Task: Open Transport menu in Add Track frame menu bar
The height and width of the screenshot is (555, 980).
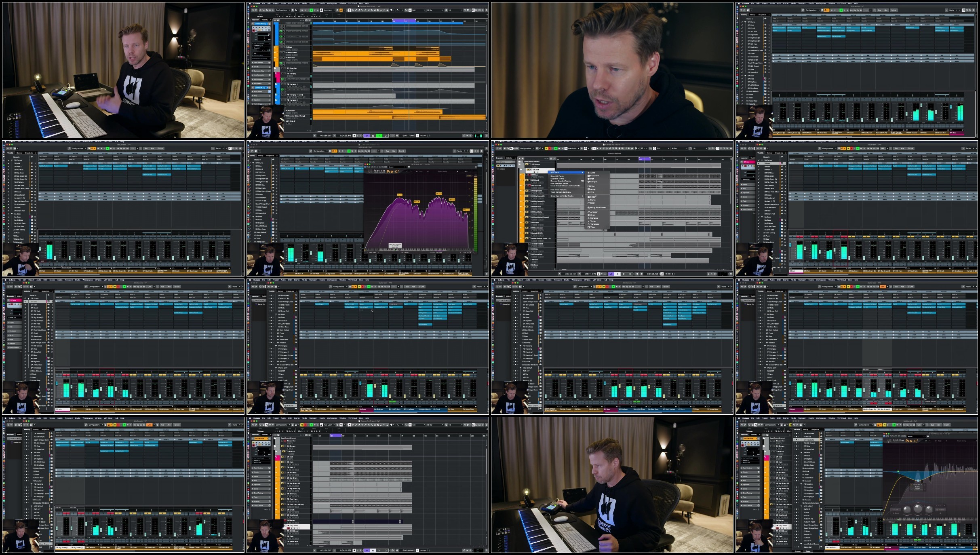Action: pyautogui.click(x=558, y=141)
